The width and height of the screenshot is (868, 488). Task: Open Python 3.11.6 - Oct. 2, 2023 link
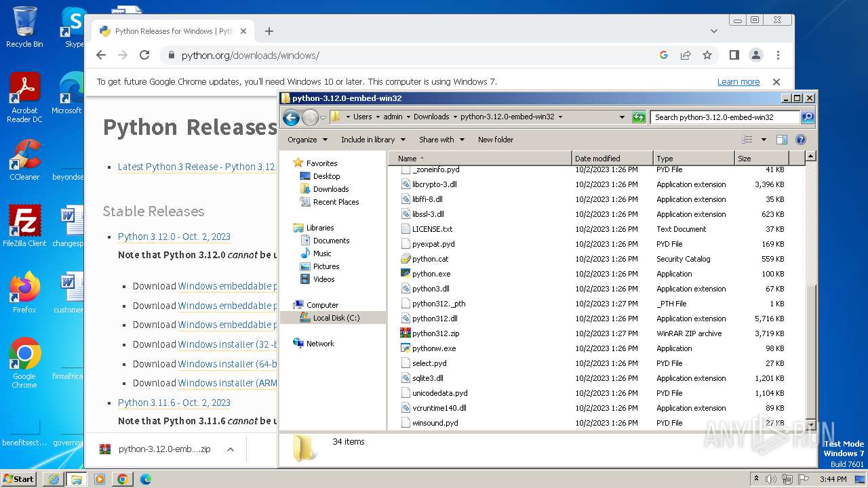(x=174, y=403)
